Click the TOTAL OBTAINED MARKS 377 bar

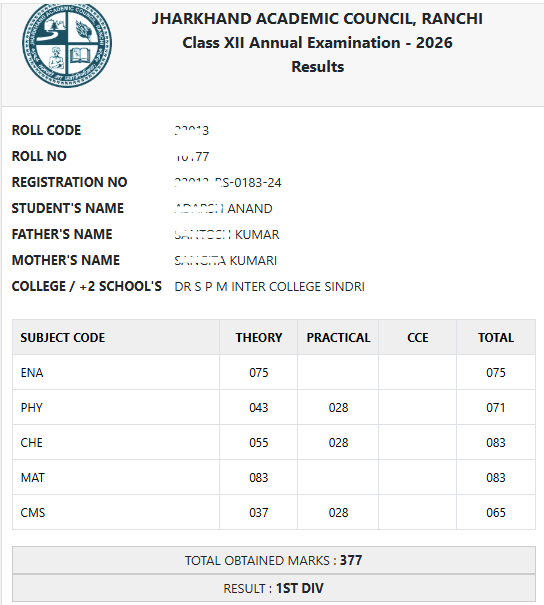274,560
